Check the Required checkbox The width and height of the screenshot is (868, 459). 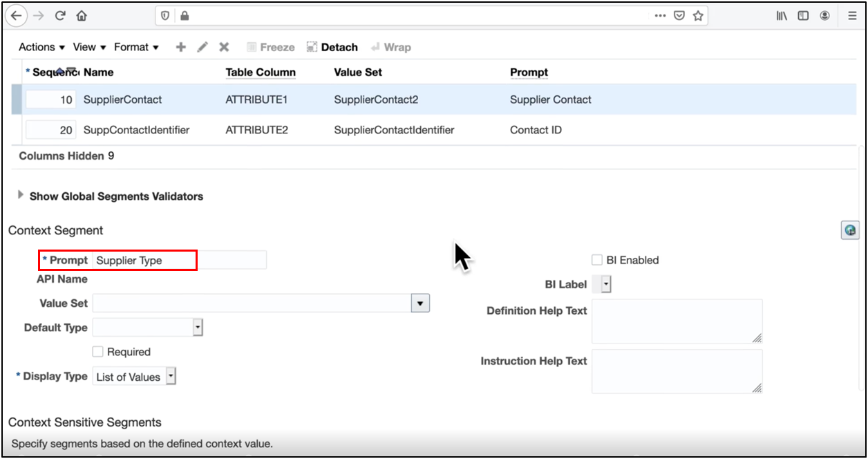click(98, 352)
